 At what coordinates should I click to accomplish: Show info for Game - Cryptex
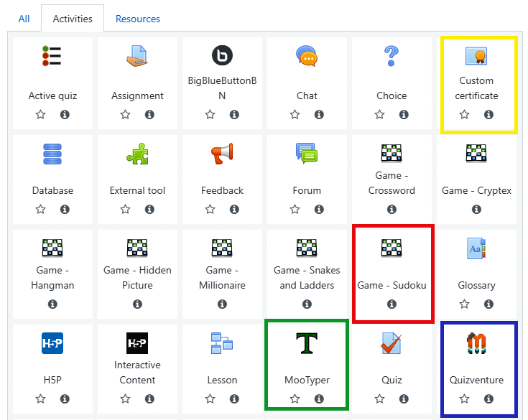click(476, 210)
